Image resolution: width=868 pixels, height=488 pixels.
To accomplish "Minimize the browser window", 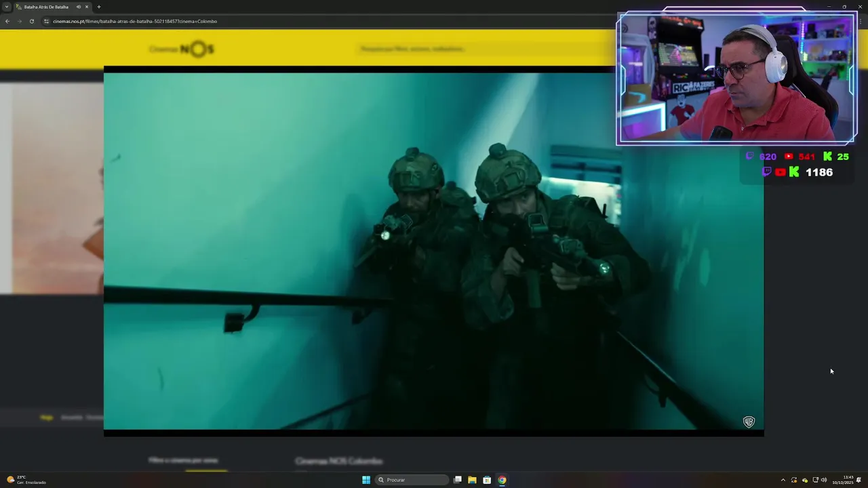I will tap(829, 7).
